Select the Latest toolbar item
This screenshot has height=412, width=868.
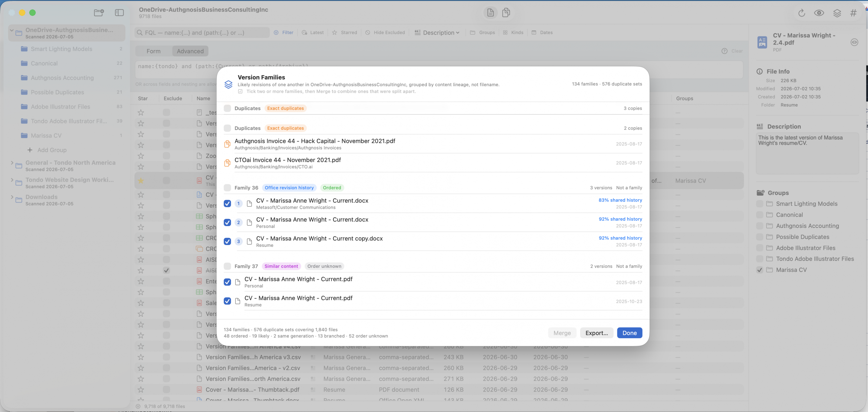tap(312, 33)
